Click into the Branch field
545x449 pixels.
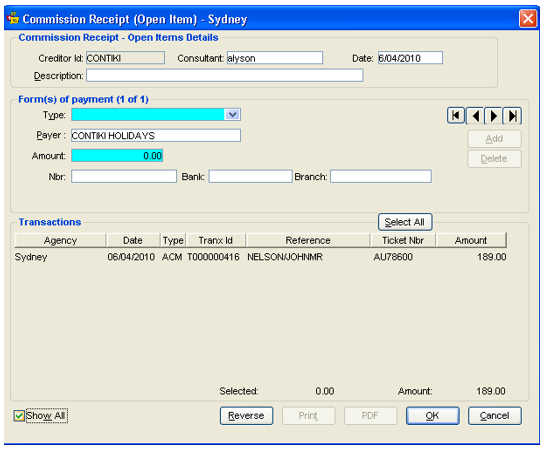381,176
